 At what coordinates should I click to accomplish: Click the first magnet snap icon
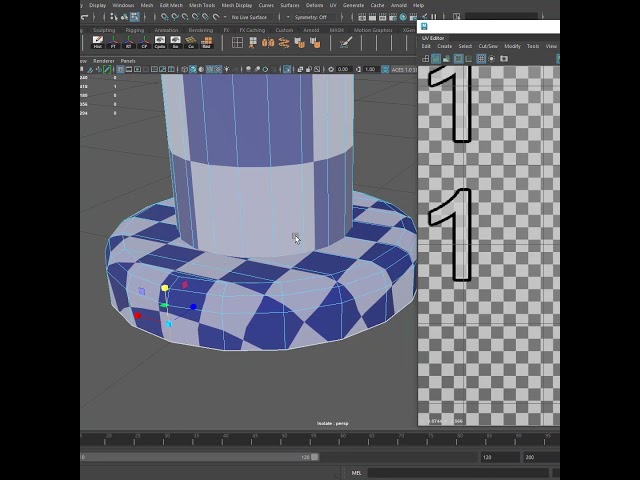164,17
